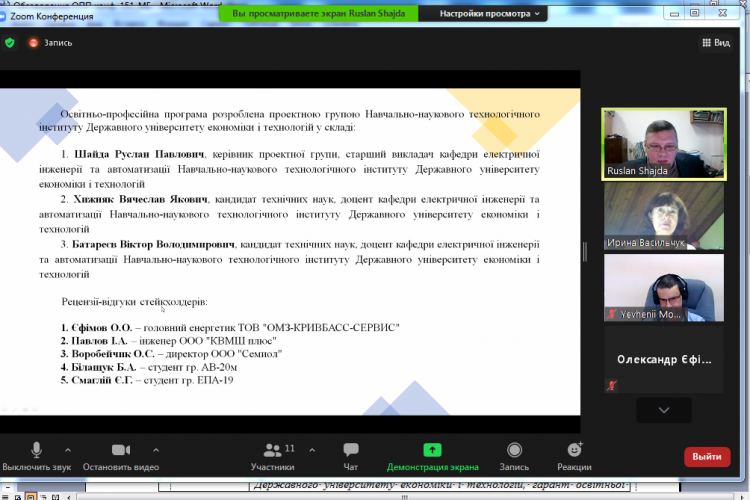The image size is (750, 500).
Task: Click the green encryption shield icon
Action: pos(10,43)
